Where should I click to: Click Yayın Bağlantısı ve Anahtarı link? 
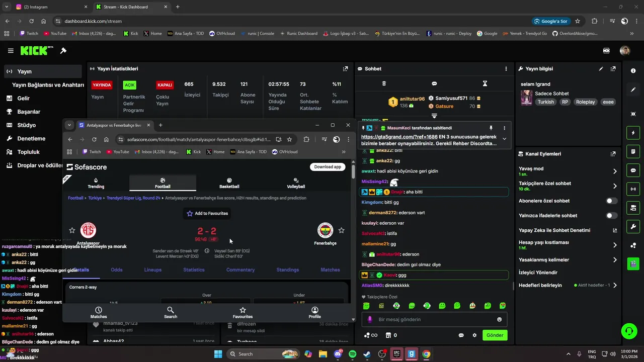[x=48, y=85]
